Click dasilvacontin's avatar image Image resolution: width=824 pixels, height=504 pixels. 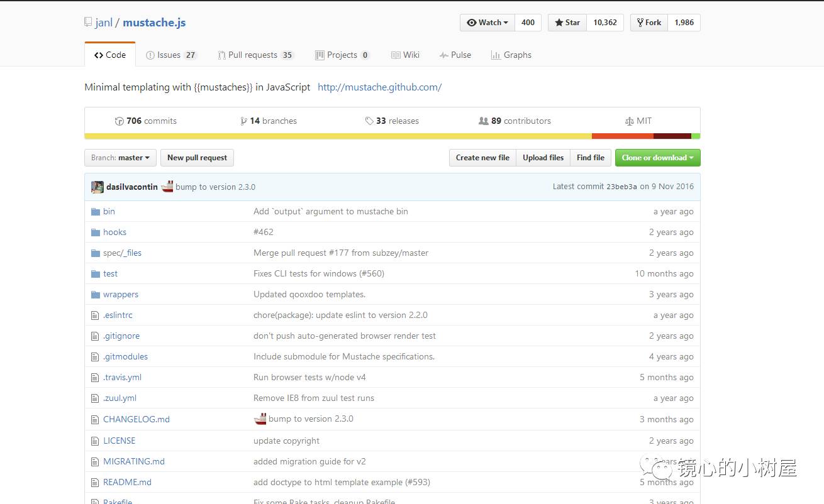point(97,187)
